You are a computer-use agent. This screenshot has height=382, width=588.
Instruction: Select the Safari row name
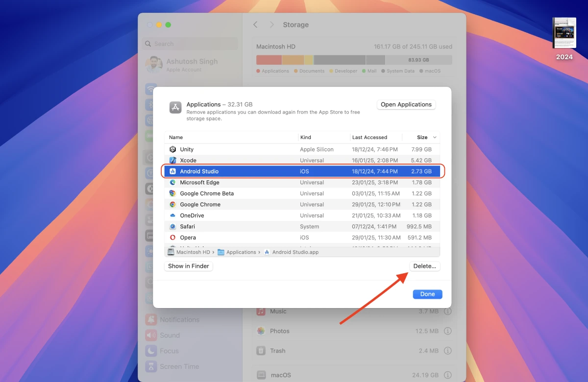187,226
